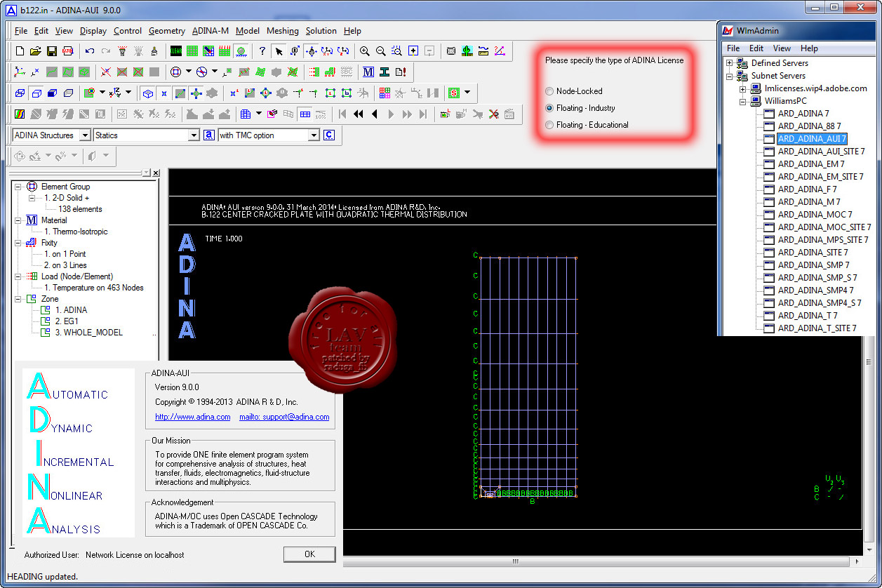Viewport: 882px width, 588px height.
Task: Open the 'with TMC option' dropdown
Action: click(314, 135)
